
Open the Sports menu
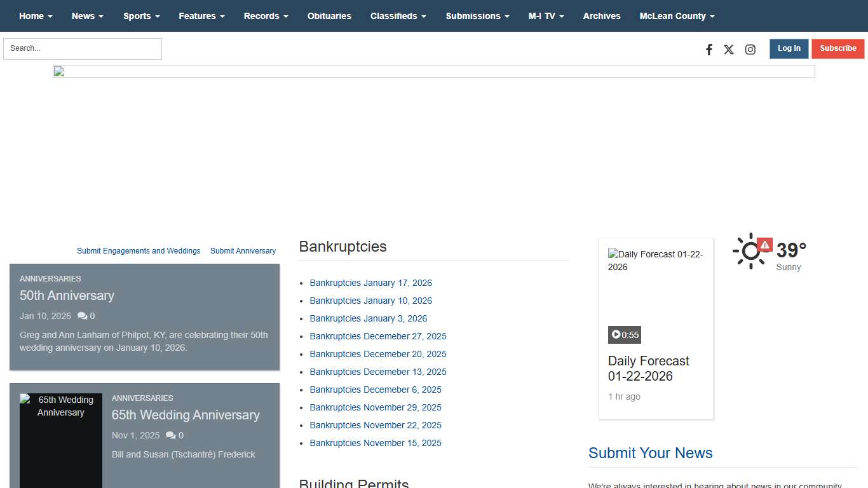[x=141, y=16]
